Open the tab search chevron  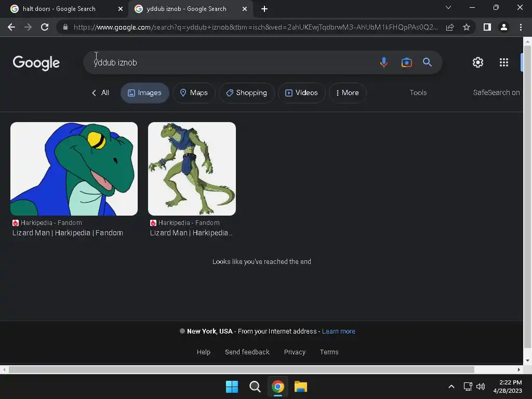click(x=448, y=7)
